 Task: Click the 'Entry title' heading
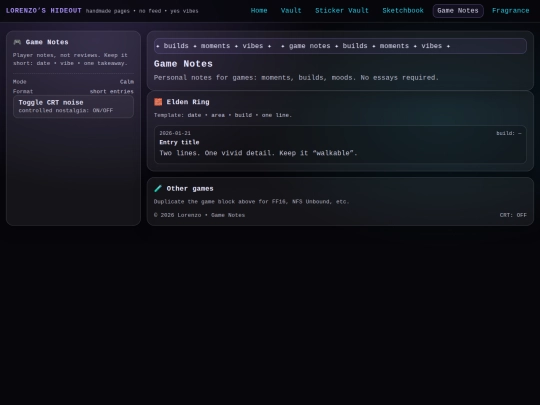point(179,142)
